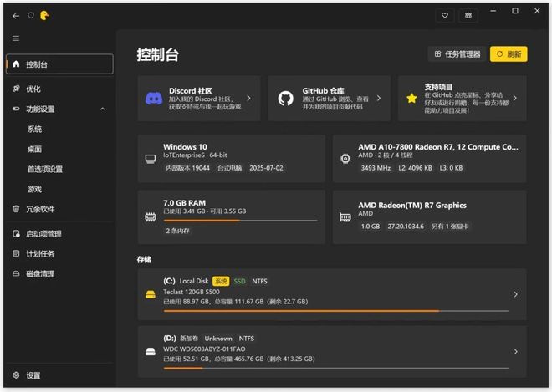Click the 2025-07-02 date label
The image size is (552, 392).
click(266, 168)
